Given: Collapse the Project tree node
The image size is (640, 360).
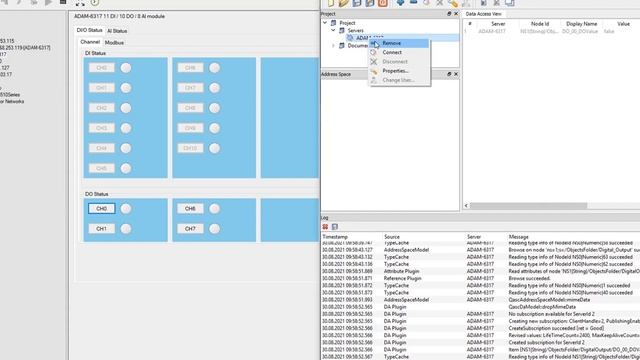Looking at the screenshot, I should coord(325,23).
